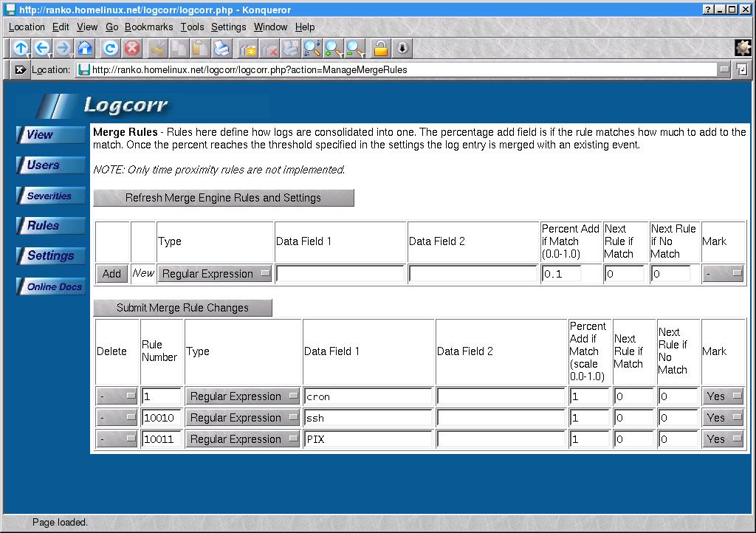Click the padlock Security icon
The image size is (756, 533).
tap(380, 49)
